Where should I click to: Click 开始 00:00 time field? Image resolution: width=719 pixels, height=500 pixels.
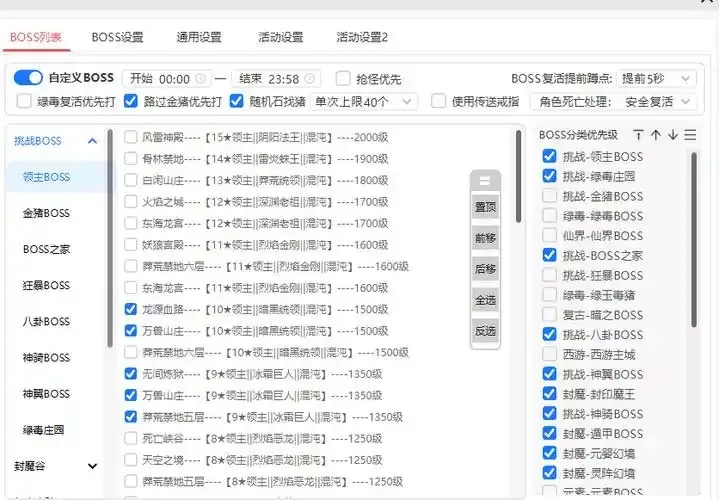pos(166,79)
